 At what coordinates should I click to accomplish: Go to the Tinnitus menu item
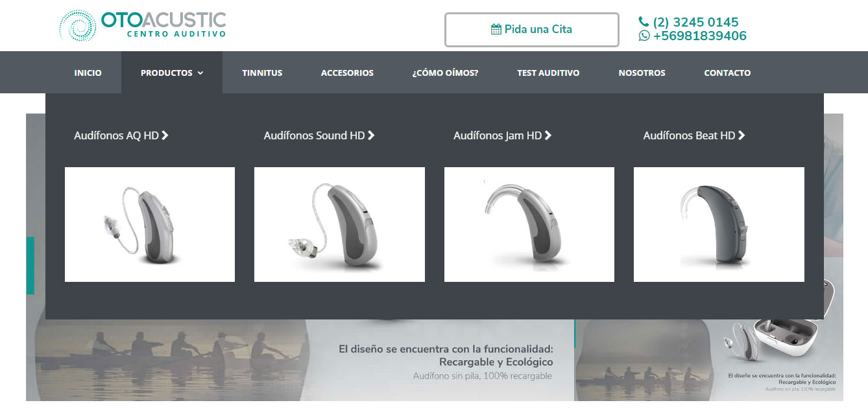pyautogui.click(x=262, y=73)
